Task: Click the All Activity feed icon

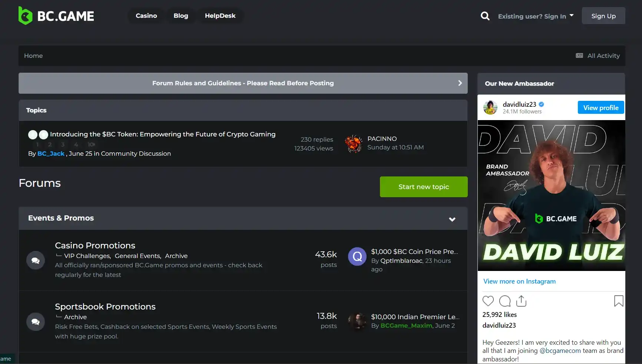Action: click(x=579, y=56)
